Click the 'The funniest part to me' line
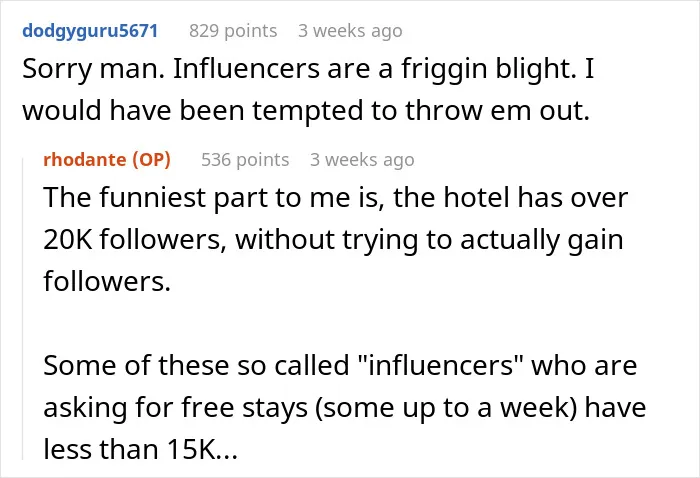700x478 pixels. [x=335, y=198]
